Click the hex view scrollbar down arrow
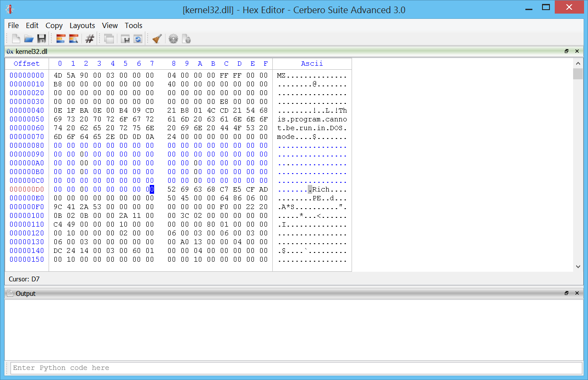This screenshot has height=380, width=588. coord(578,266)
